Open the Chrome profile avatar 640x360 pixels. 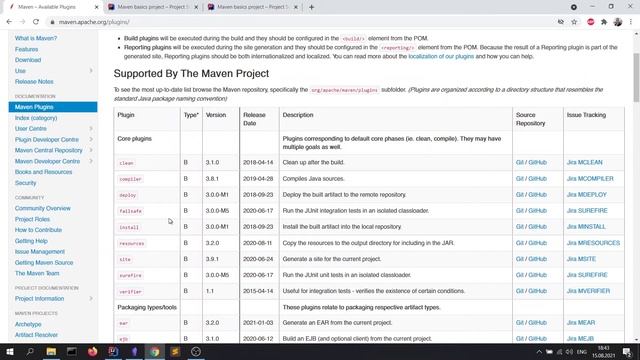point(618,22)
